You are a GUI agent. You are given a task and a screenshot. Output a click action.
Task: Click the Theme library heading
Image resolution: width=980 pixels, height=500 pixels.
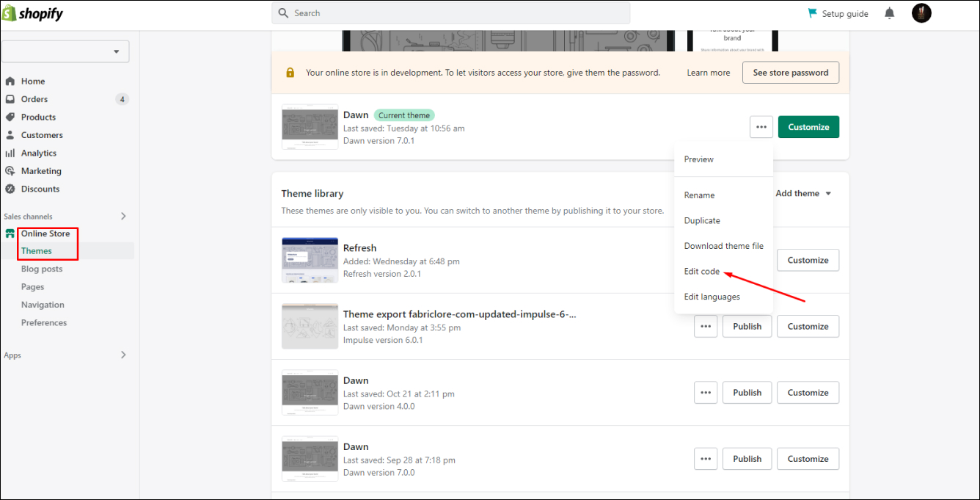(312, 194)
